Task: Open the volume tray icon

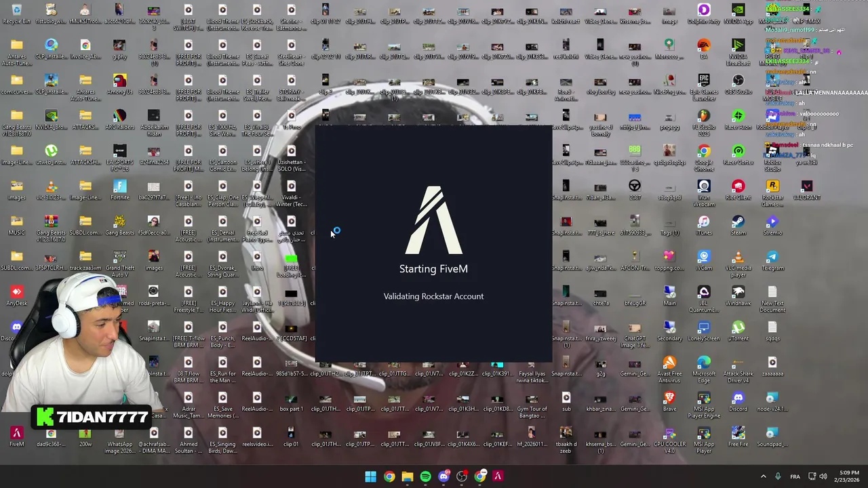Action: tap(823, 476)
